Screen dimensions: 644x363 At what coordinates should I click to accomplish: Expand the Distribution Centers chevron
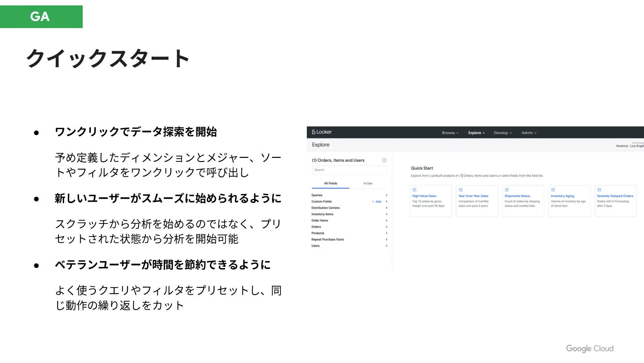point(386,208)
